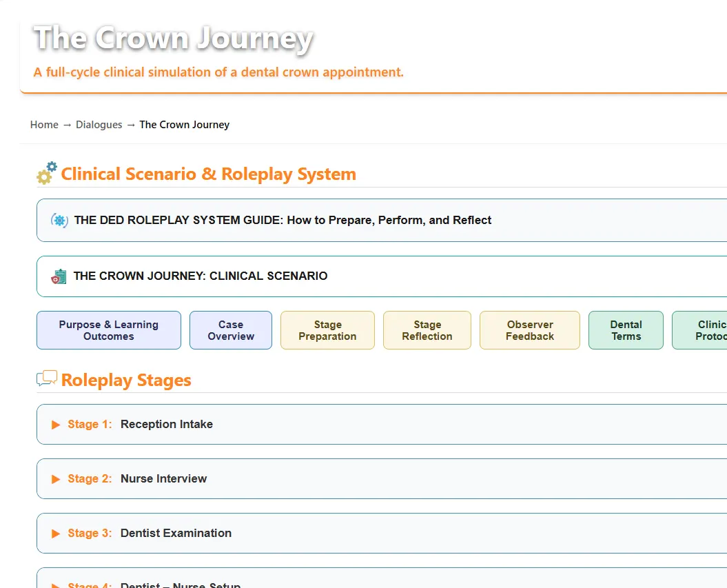
Task: Expand Stage 1 Reception Intake arrow
Action: point(56,425)
